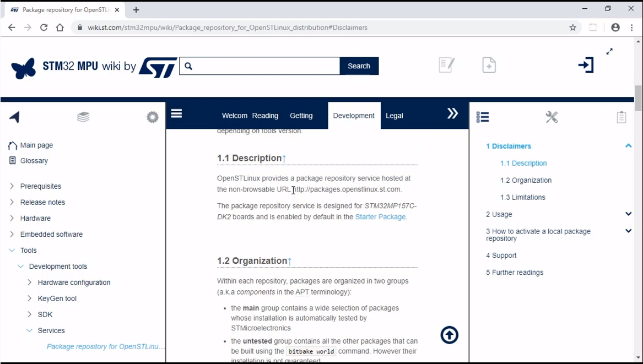This screenshot has width=643, height=364.
Task: Expand the KeyGen tool node
Action: coord(29,298)
